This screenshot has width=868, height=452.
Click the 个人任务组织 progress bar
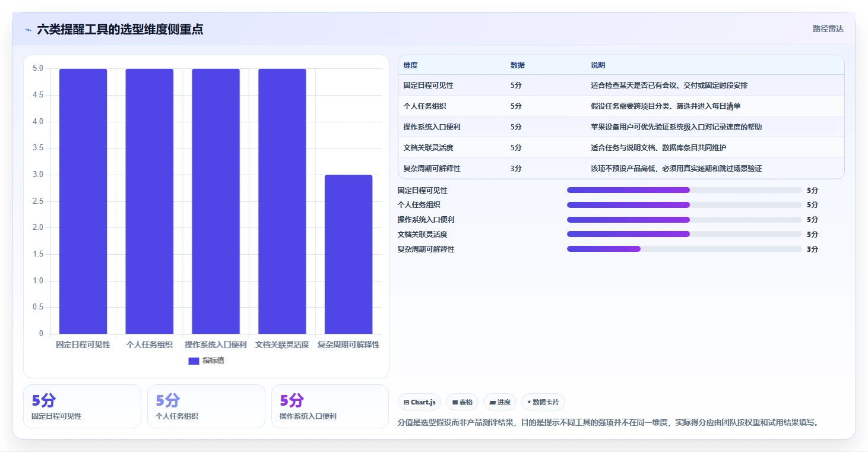(x=685, y=205)
